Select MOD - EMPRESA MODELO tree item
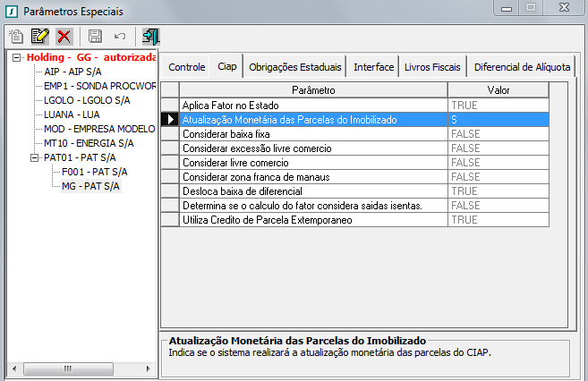This screenshot has height=381, width=588. (x=99, y=129)
